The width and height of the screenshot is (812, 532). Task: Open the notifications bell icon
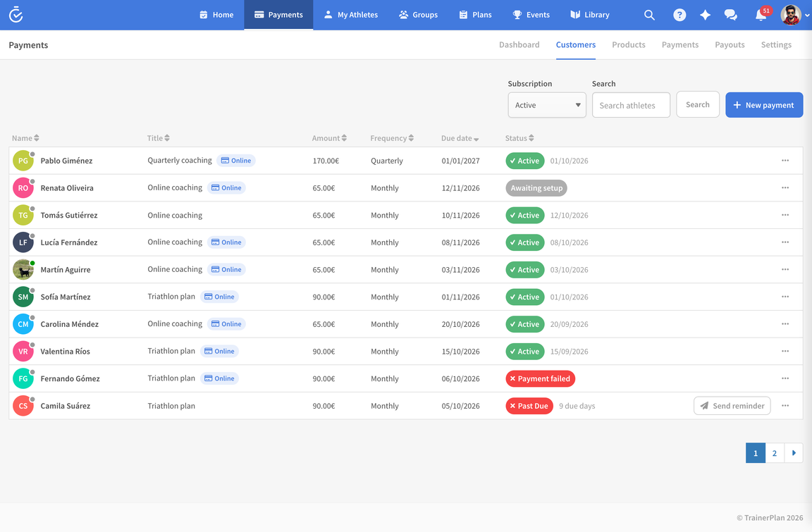click(x=761, y=15)
